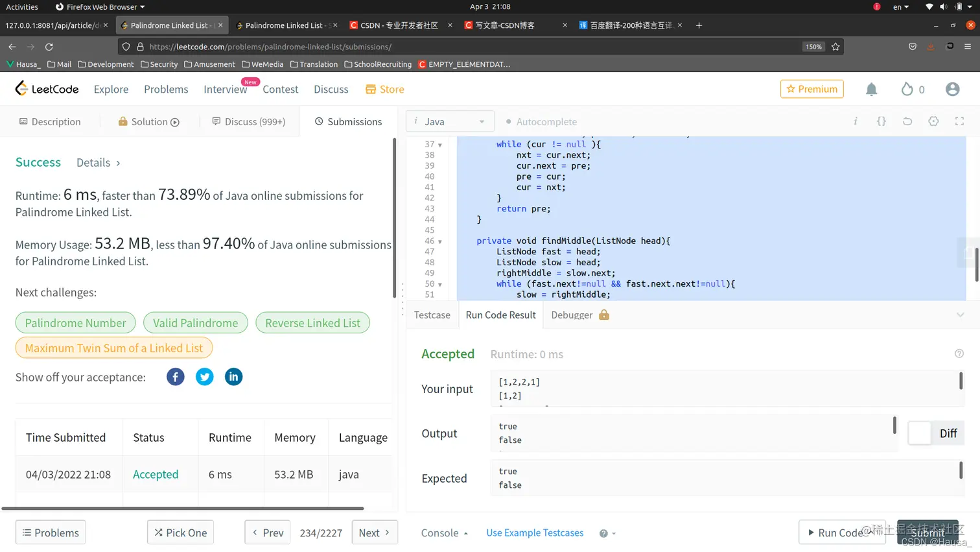
Task: Open the Translation bookmarks folder
Action: [x=314, y=64]
